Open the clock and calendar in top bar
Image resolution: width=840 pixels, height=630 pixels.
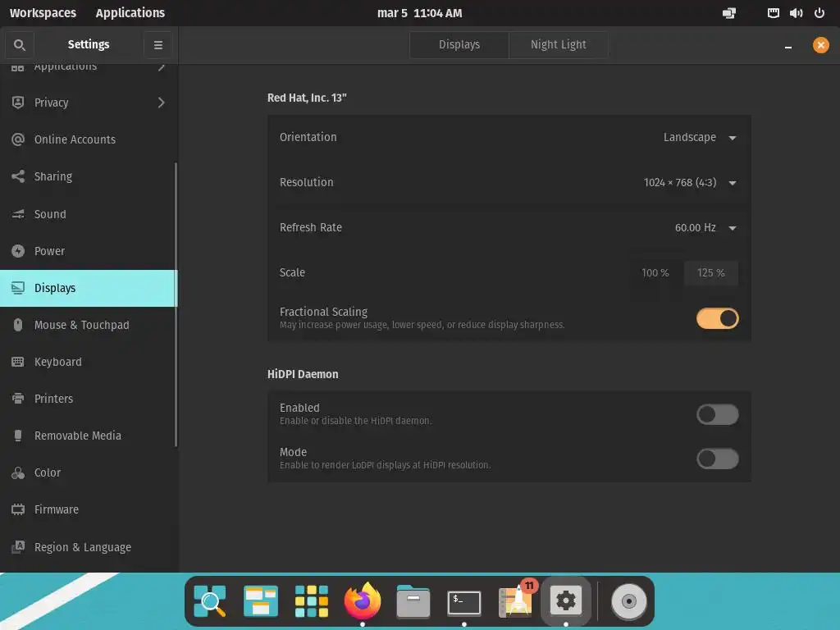click(419, 13)
